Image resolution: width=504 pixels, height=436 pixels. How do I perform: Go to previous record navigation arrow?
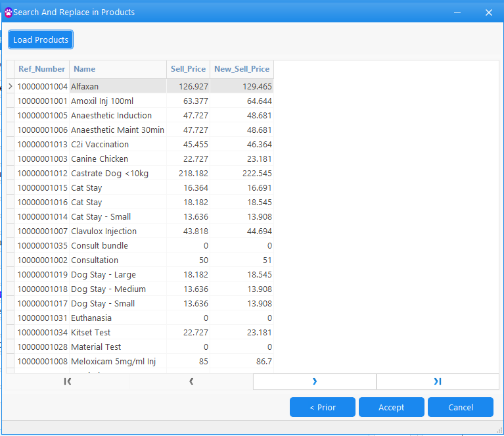click(191, 381)
